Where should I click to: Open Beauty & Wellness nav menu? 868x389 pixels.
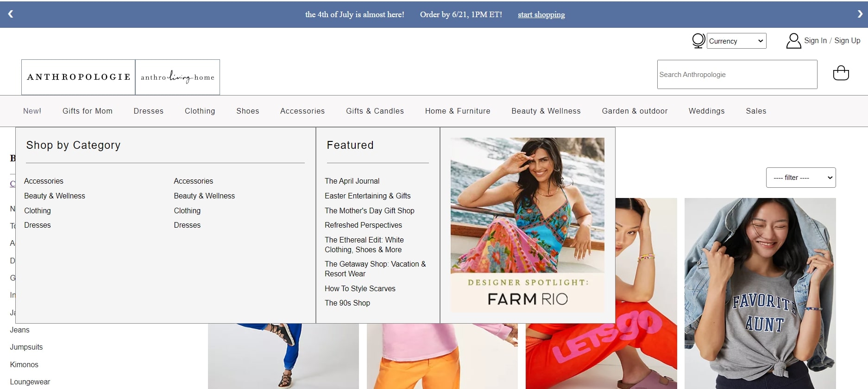(x=546, y=111)
